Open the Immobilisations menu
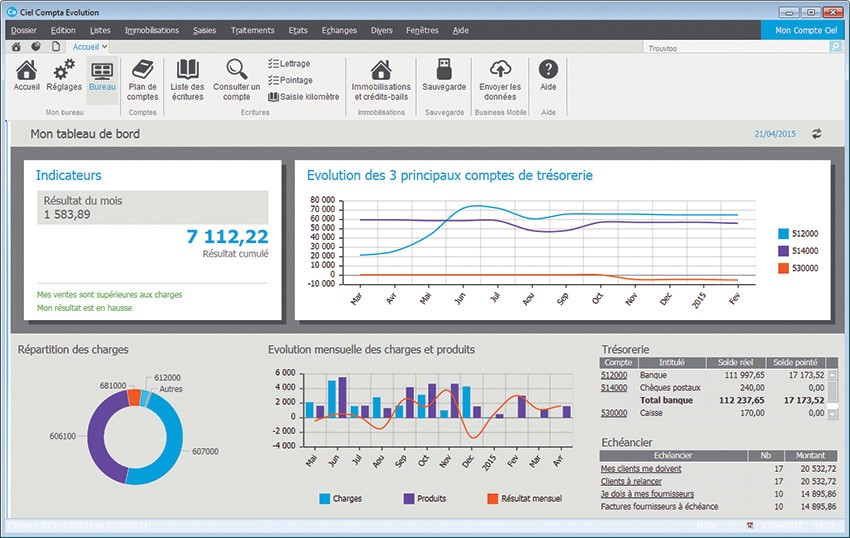The height and width of the screenshot is (538, 850). coord(152,30)
